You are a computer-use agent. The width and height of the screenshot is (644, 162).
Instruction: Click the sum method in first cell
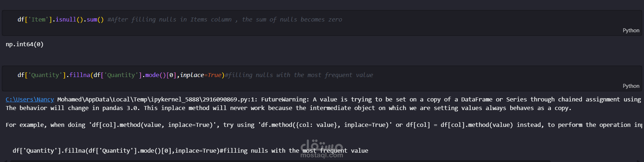click(91, 20)
